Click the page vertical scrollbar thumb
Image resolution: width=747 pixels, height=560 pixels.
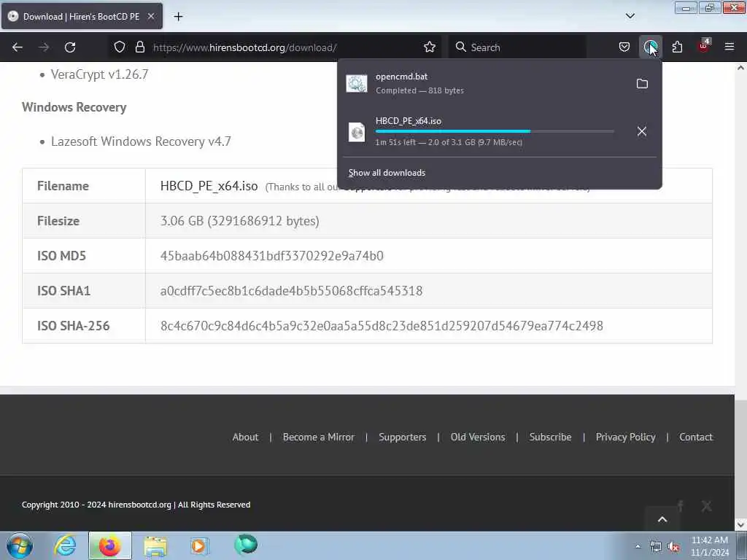741,458
